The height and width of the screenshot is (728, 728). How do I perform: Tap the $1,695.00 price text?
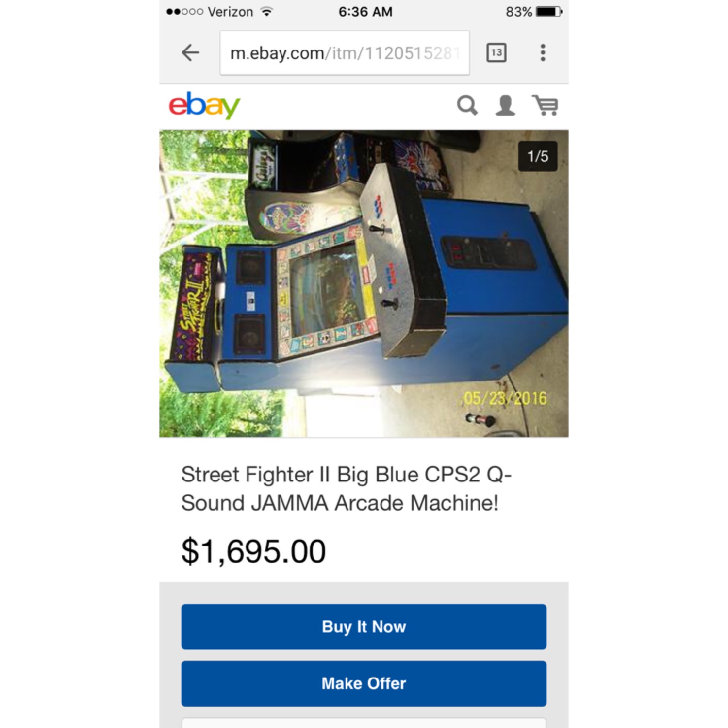pos(253,551)
